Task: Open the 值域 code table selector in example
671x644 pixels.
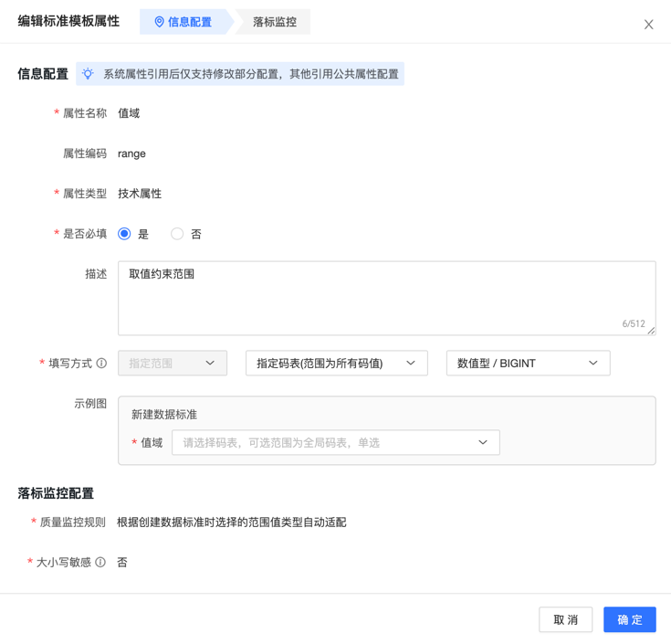Action: point(336,442)
